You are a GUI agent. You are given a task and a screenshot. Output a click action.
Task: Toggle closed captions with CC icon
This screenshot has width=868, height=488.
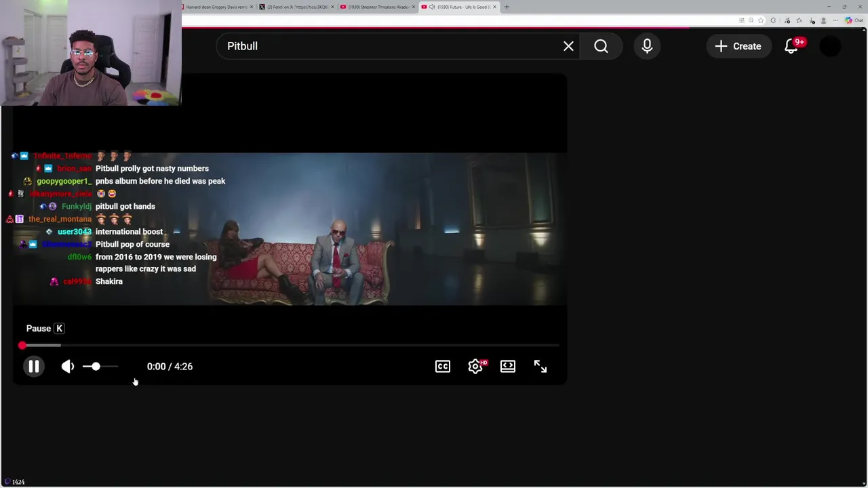[x=443, y=367]
